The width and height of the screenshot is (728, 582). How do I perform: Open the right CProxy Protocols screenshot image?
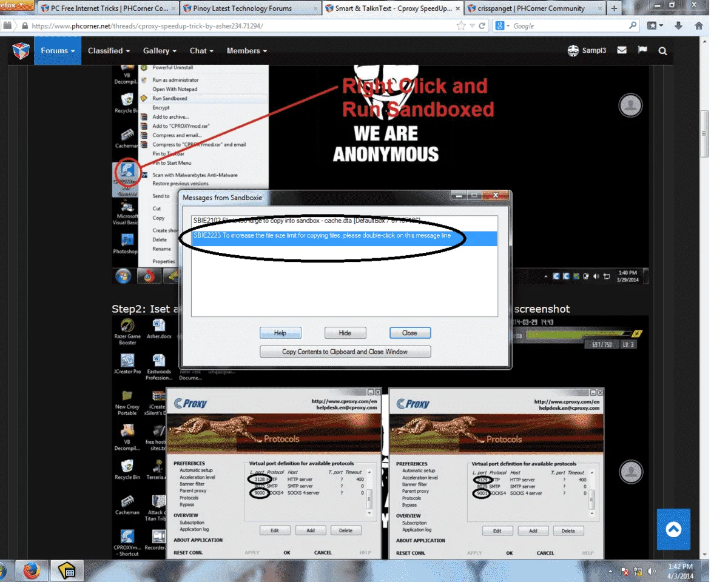(496, 473)
